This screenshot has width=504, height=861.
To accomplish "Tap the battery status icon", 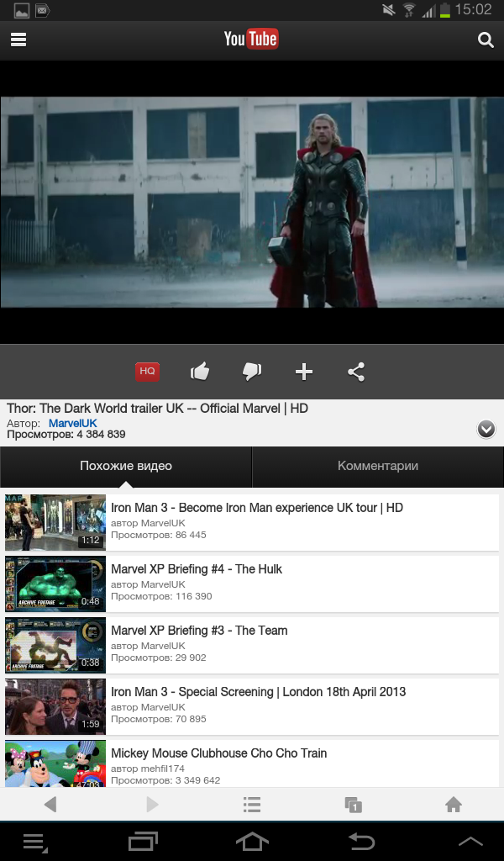I will [444, 10].
